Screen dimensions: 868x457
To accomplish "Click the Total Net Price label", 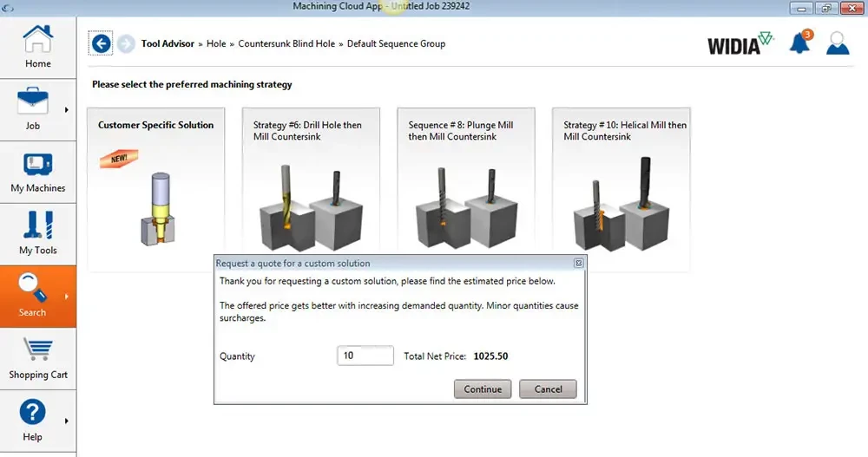I will point(435,356).
